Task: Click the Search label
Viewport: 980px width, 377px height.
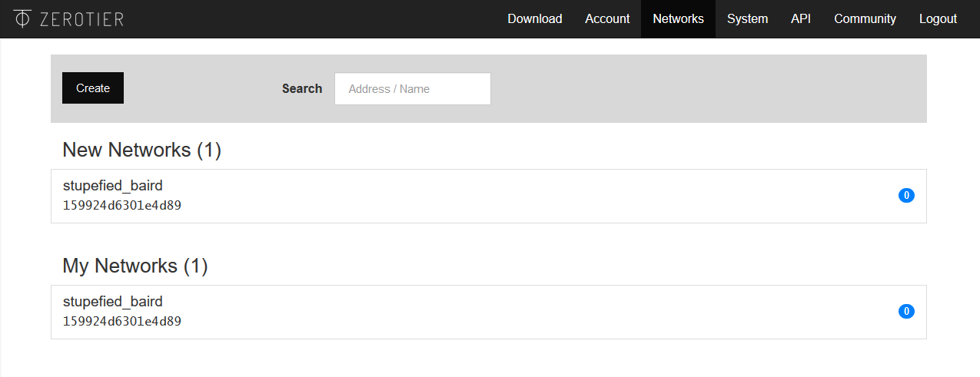Action: (302, 88)
